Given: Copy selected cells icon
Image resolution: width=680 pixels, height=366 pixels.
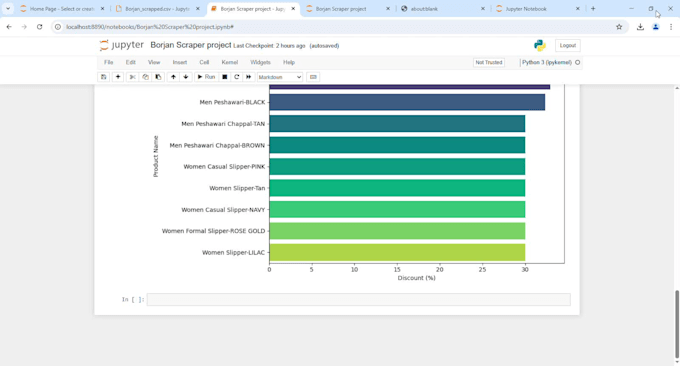Looking at the screenshot, I should 145,77.
